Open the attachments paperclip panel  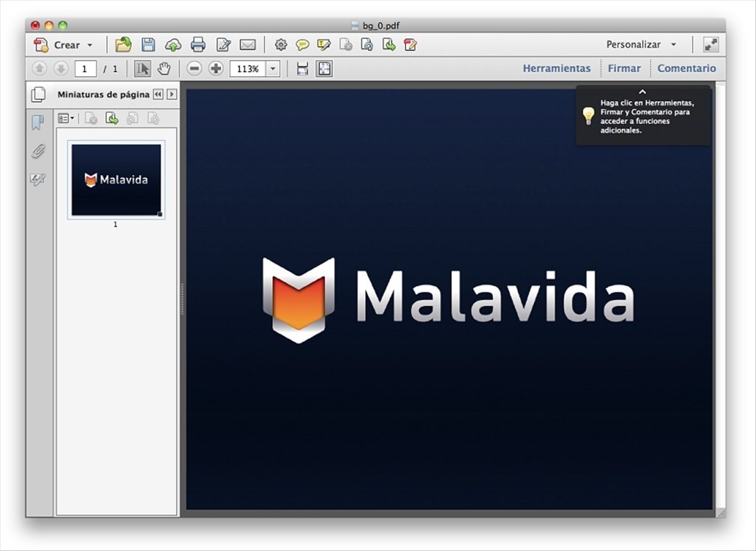point(38,151)
